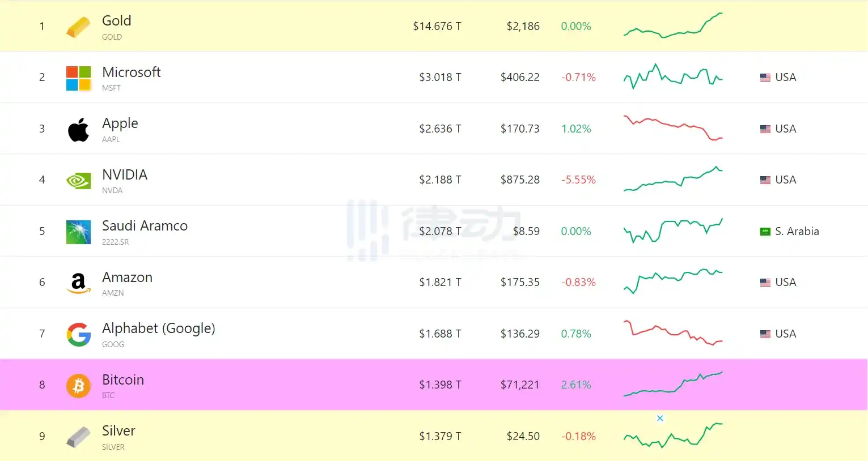Click the Google logo icon
The width and height of the screenshot is (868, 461).
[78, 335]
